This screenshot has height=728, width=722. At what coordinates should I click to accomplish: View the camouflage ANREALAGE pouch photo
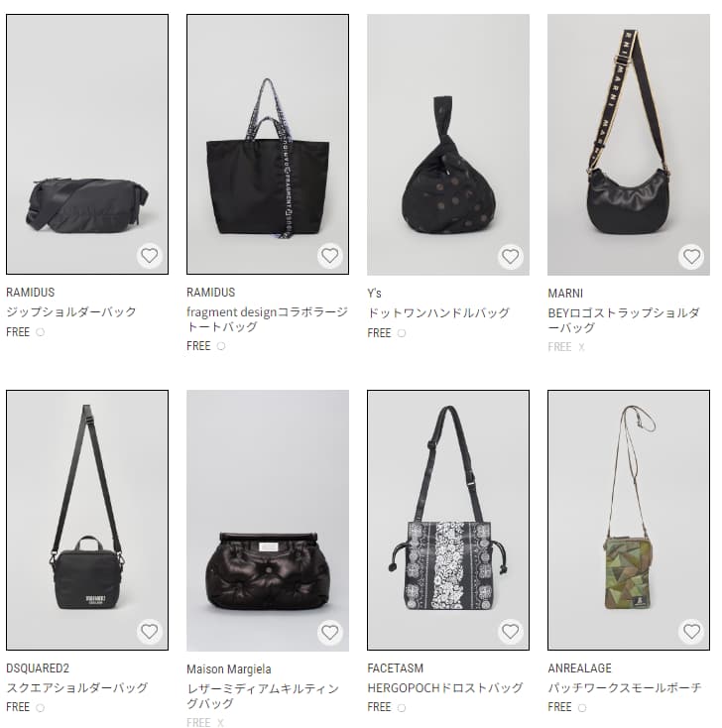(629, 520)
